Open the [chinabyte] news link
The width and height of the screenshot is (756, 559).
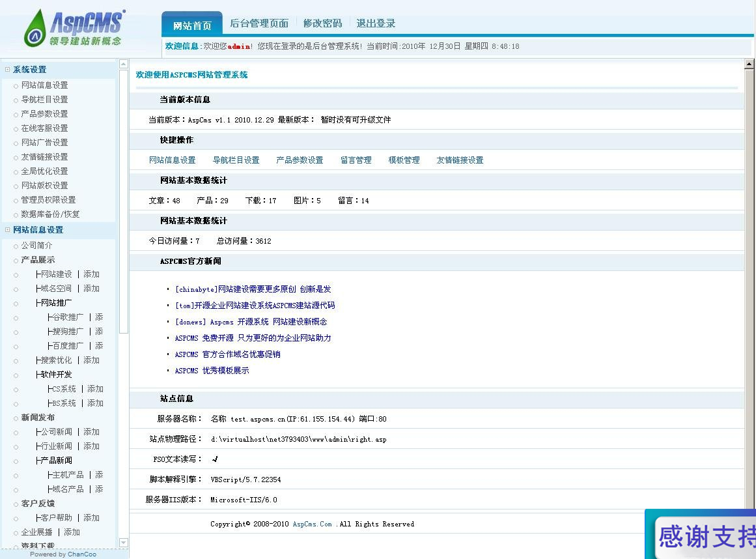click(x=253, y=289)
